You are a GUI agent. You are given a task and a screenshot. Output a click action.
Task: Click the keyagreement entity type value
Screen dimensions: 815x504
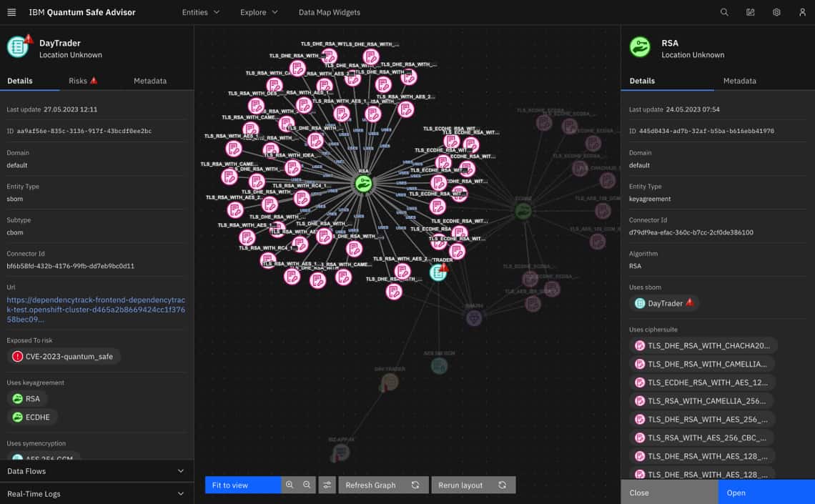pos(650,199)
